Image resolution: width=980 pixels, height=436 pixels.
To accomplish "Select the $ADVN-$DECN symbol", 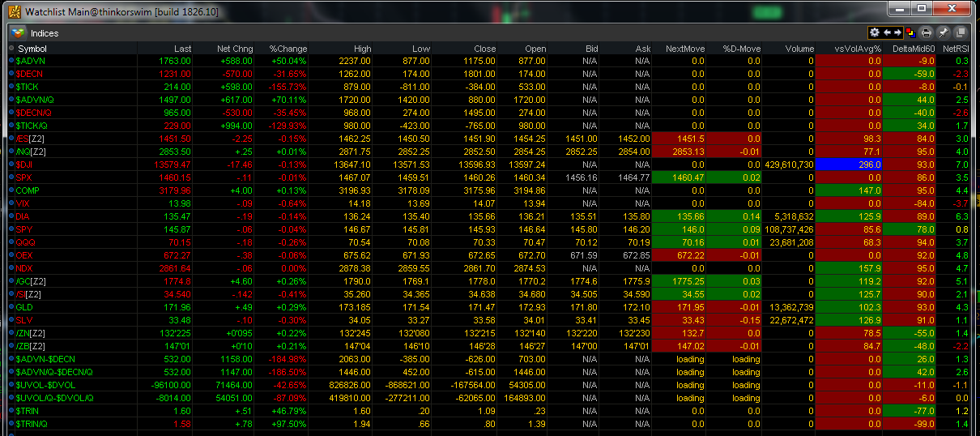I will click(45, 359).
